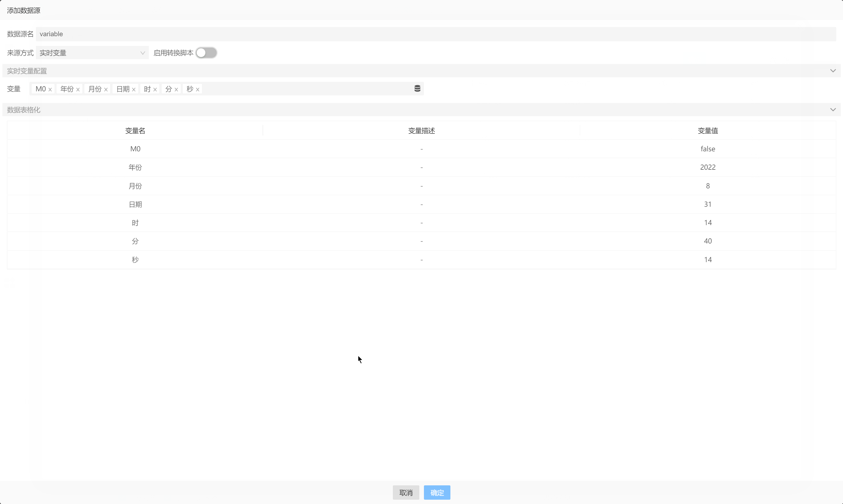This screenshot has height=504, width=843.
Task: Click the value 31
Action: 708,204
